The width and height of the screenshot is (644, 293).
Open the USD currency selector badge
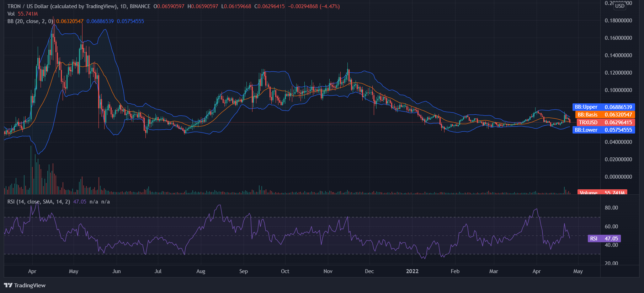619,6
